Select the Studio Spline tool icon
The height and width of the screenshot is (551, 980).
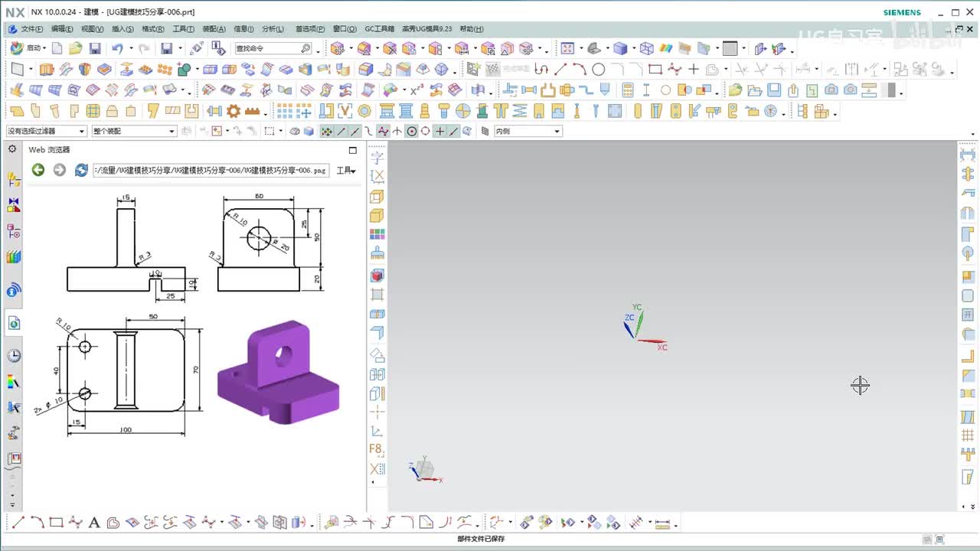pos(674,69)
